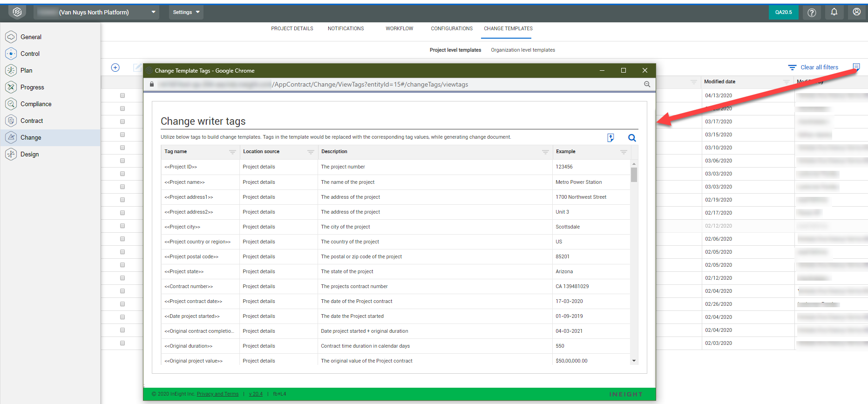Click the add template plus icon
868x404 pixels.
coord(115,67)
